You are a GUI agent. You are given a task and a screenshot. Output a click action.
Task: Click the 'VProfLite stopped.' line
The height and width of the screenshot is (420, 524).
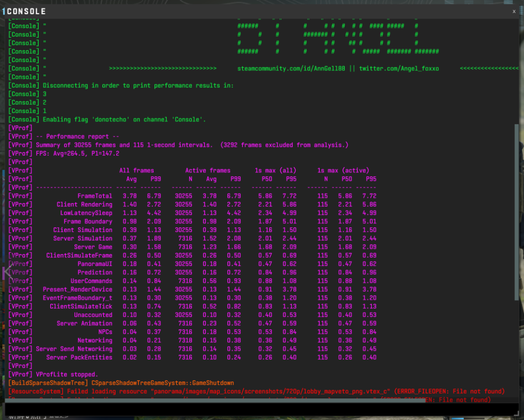click(53, 375)
